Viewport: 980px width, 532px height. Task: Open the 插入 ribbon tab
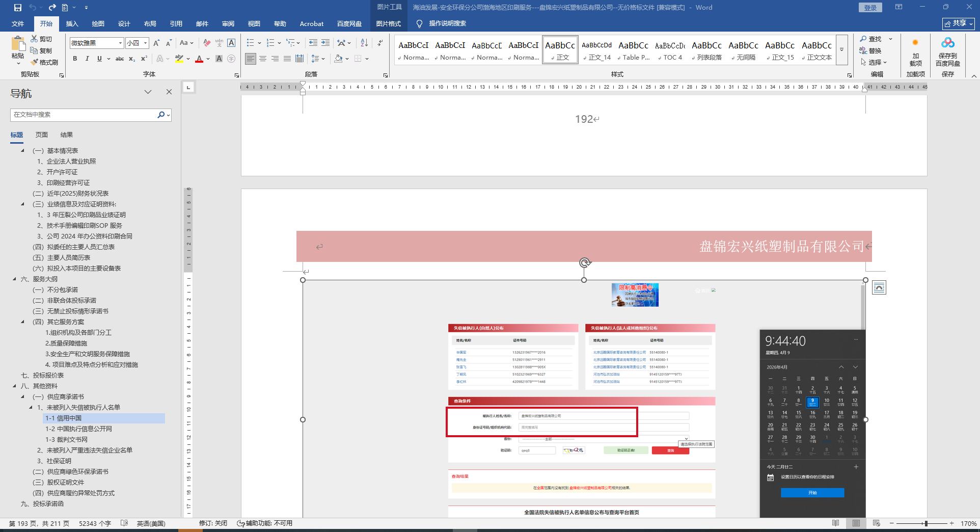(72, 23)
